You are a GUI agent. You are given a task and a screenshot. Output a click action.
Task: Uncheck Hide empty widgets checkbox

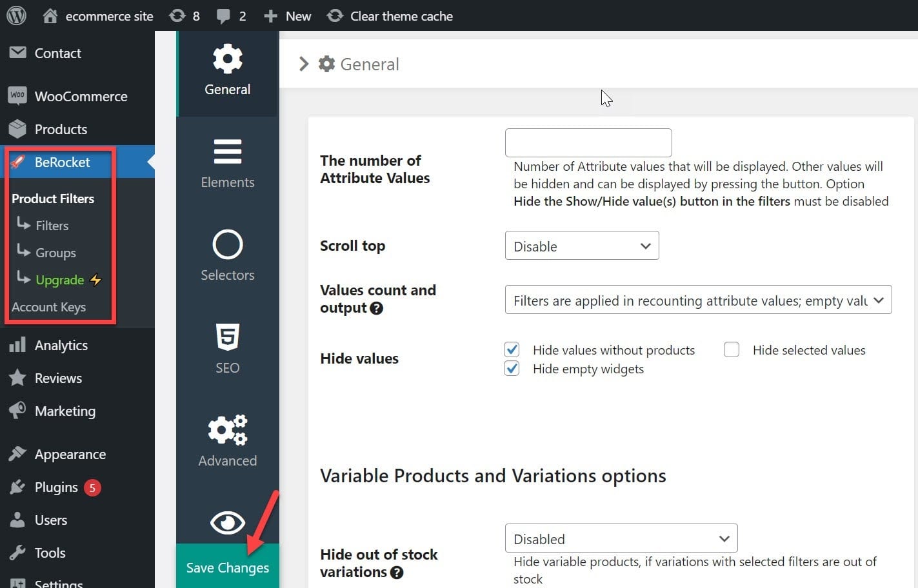coord(512,368)
